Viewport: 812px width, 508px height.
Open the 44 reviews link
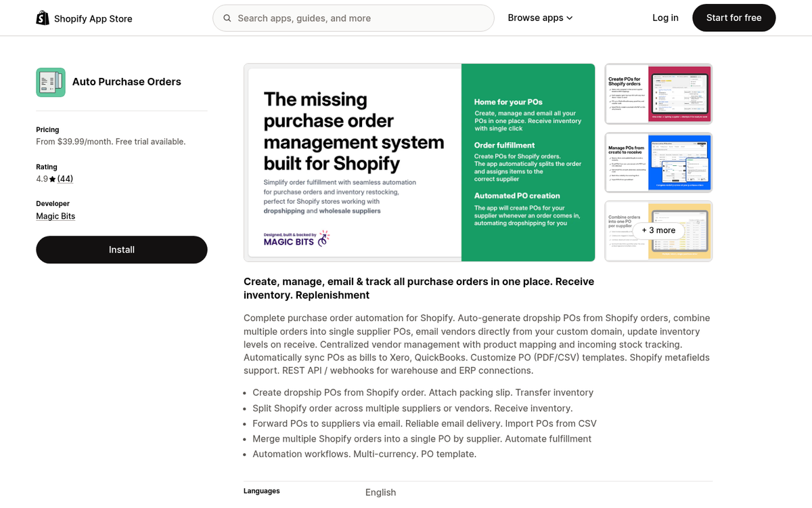(x=65, y=179)
